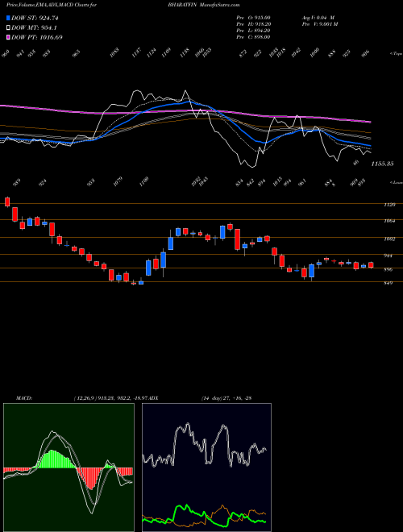Click the 1079 low-row price label
This screenshot has height=532, width=403.
pyautogui.click(x=118, y=181)
